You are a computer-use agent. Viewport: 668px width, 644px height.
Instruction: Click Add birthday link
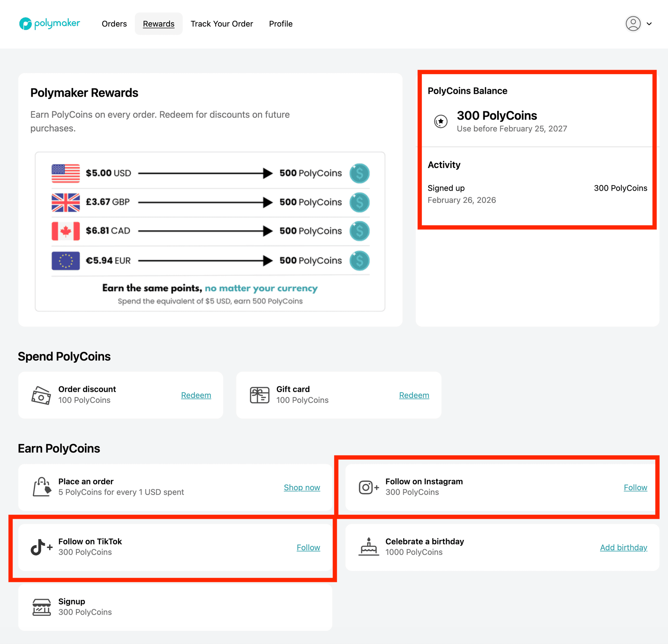coord(623,547)
